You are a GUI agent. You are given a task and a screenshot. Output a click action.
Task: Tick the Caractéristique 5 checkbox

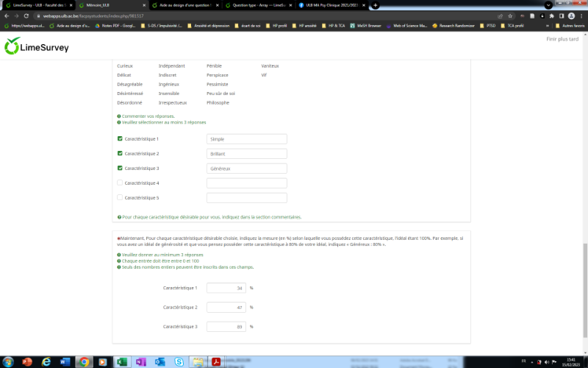pyautogui.click(x=120, y=197)
